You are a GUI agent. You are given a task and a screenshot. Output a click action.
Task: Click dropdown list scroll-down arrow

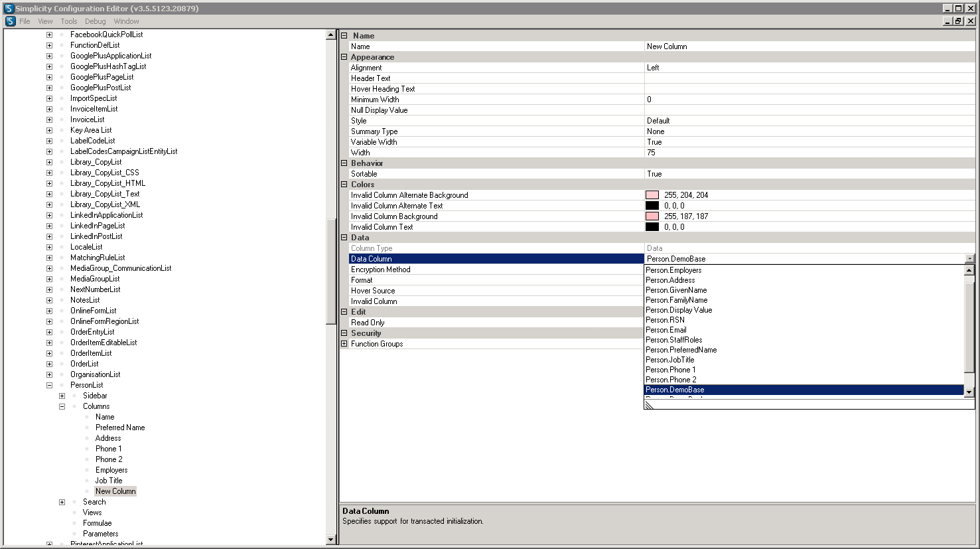pyautogui.click(x=969, y=392)
